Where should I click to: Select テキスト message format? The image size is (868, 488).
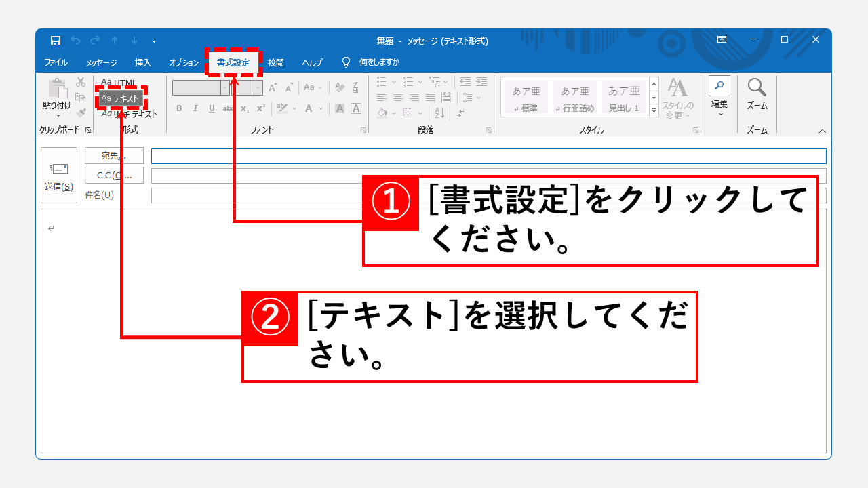click(120, 98)
